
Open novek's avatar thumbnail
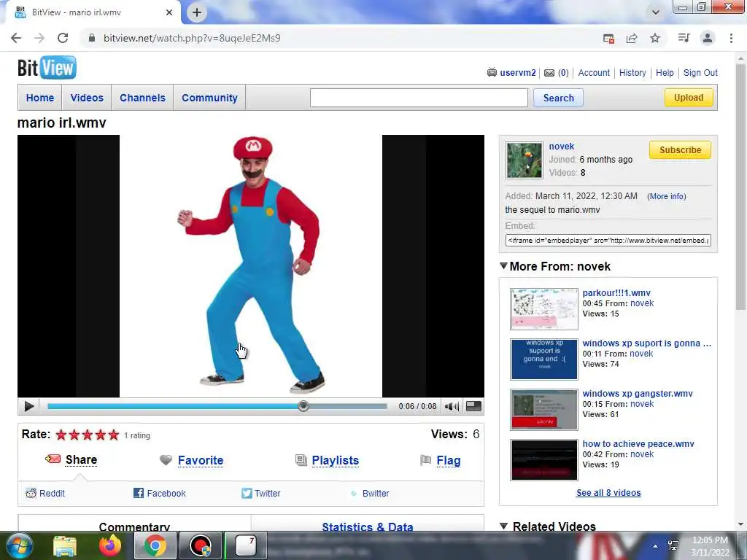(x=524, y=160)
